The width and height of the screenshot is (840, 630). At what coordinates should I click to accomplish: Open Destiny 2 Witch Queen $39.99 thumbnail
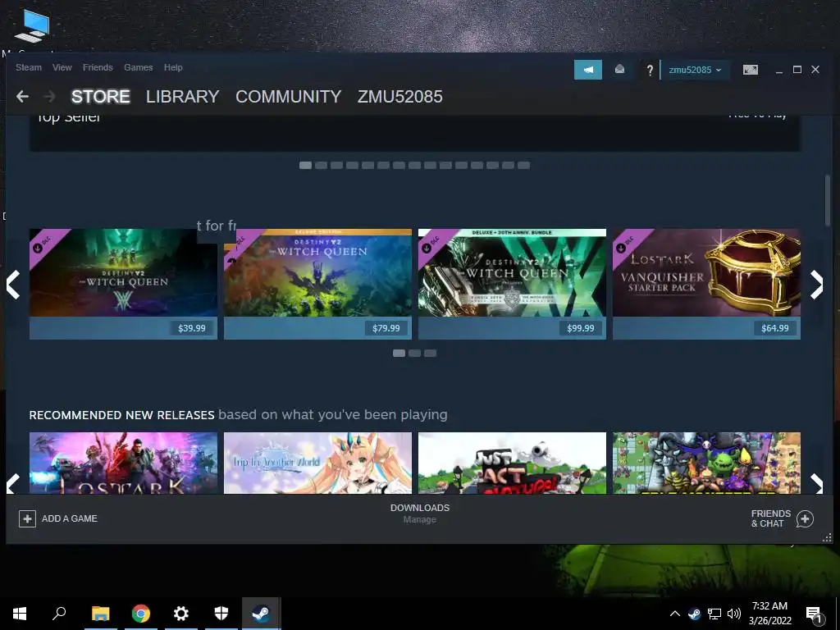point(123,272)
